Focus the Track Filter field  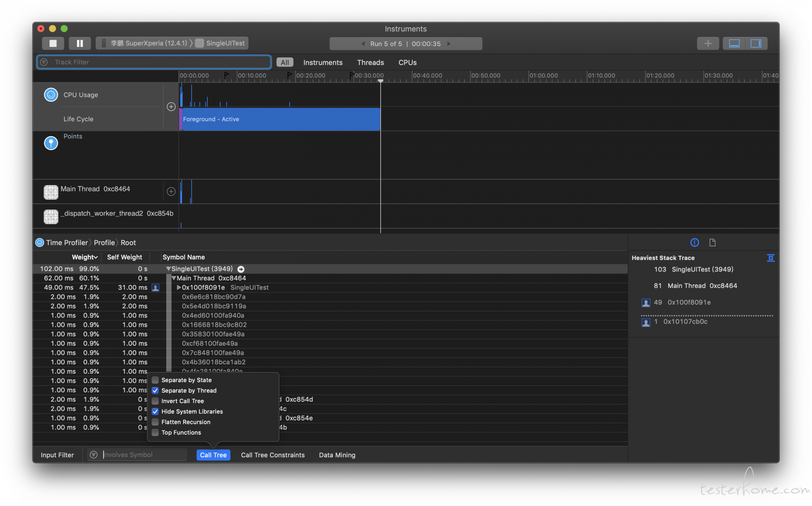[x=154, y=62]
